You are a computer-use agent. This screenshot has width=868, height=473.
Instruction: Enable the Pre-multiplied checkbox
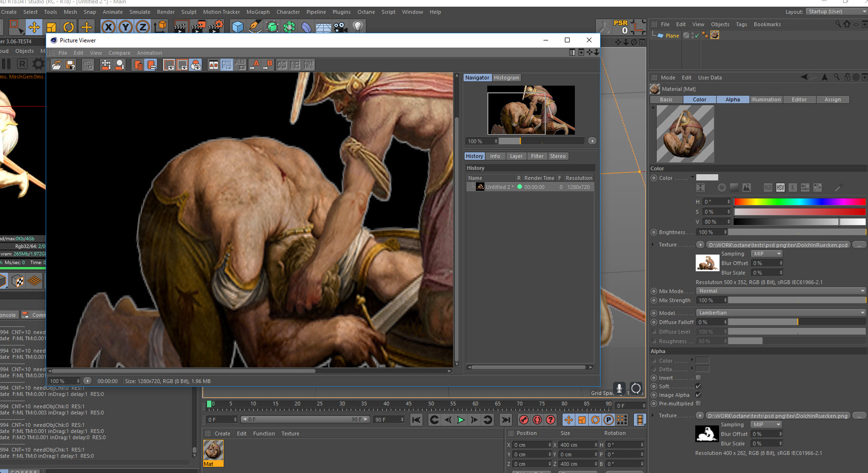click(698, 404)
